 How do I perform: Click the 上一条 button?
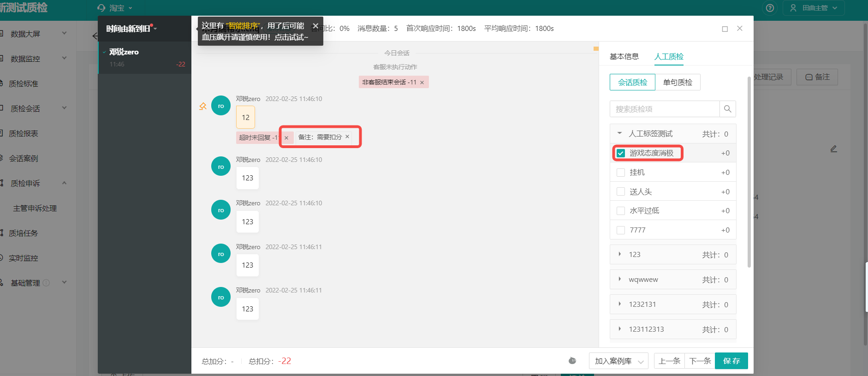pyautogui.click(x=669, y=361)
